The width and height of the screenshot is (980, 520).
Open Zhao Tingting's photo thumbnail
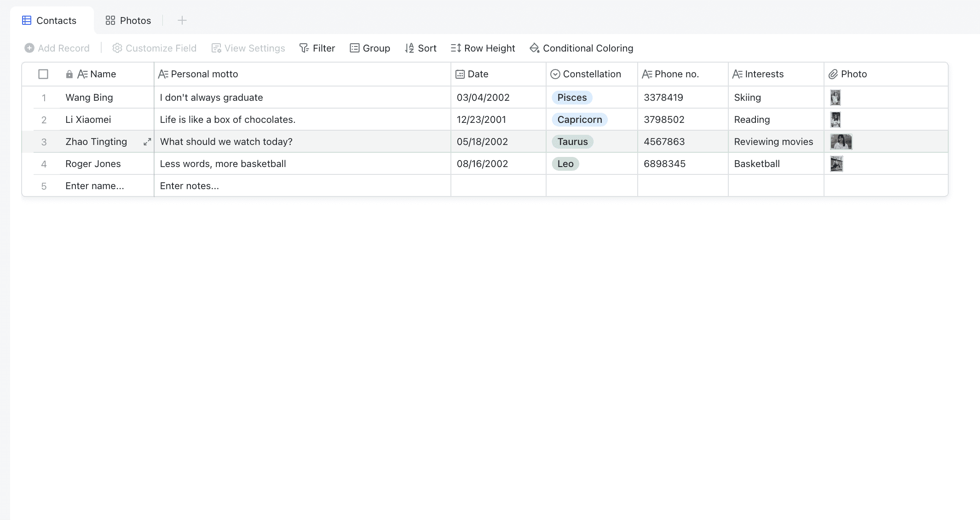pos(841,142)
